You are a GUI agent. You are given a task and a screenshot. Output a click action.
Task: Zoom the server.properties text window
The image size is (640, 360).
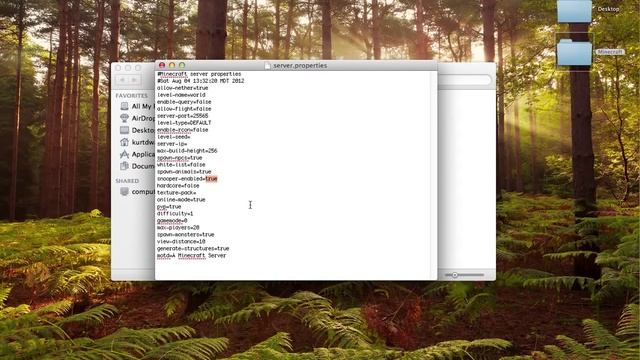pos(182,65)
